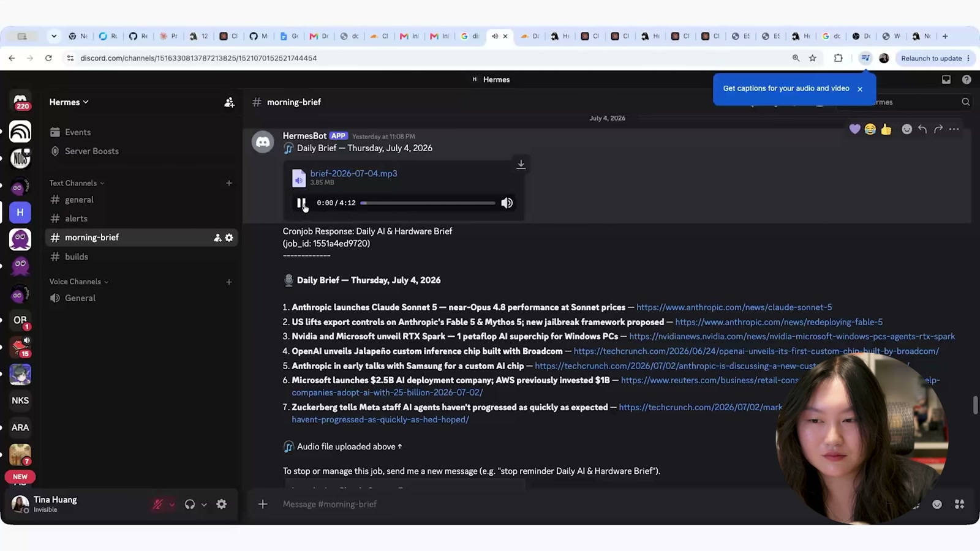Open Chrome tab search dropdown

[x=54, y=36]
